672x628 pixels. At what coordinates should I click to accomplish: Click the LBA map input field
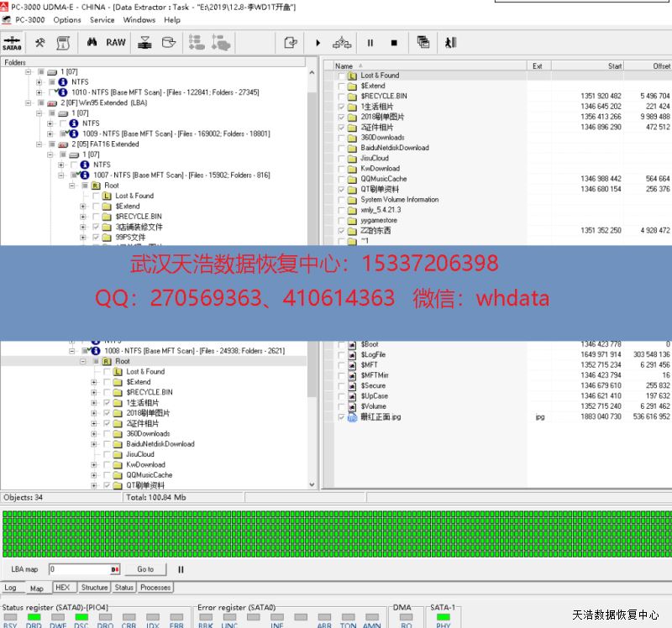click(79, 569)
